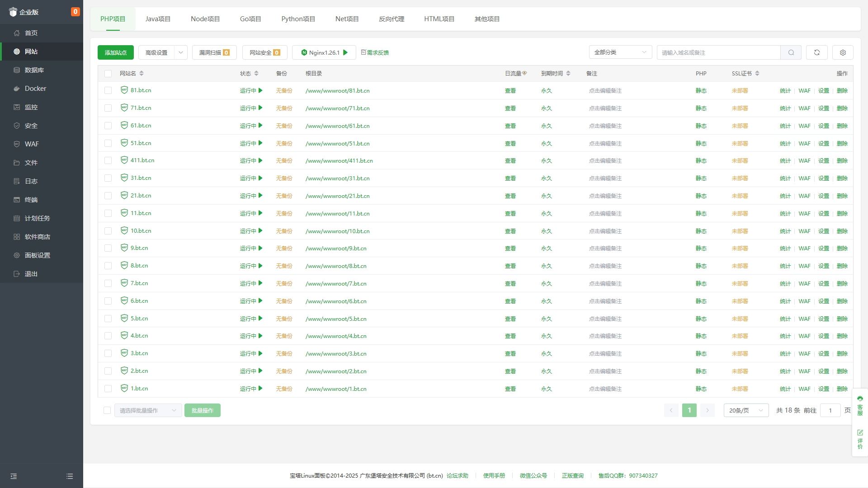Image resolution: width=868 pixels, height=488 pixels.
Task: Switch to the Java项目 tab
Action: click(x=158, y=19)
